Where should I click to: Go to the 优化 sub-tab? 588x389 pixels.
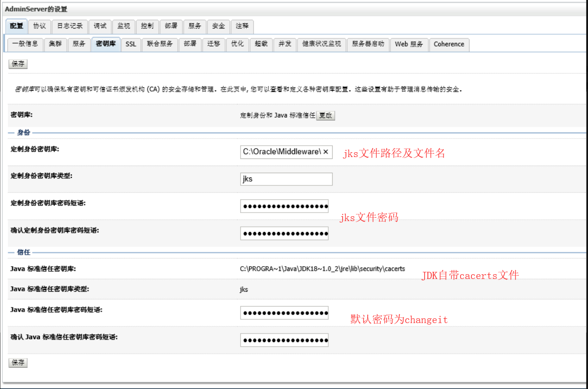point(237,44)
